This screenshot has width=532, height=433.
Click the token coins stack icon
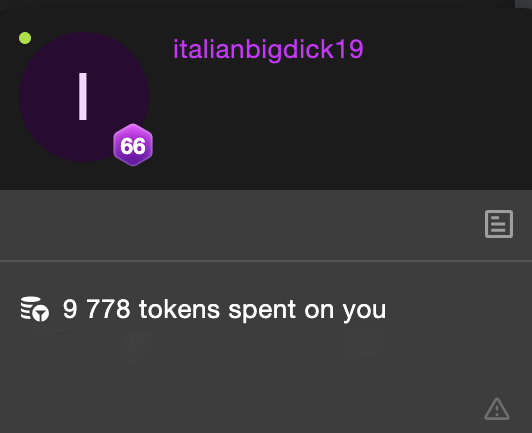coord(35,309)
